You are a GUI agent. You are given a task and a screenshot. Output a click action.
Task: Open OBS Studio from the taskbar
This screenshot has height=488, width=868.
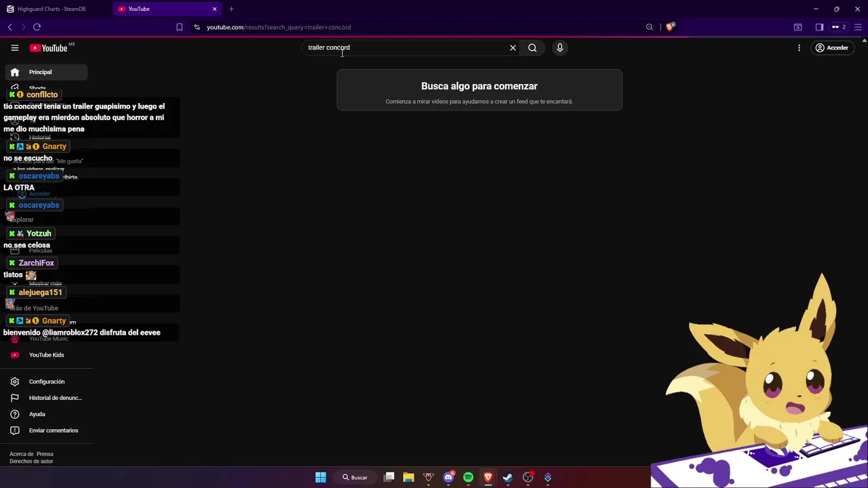pyautogui.click(x=528, y=477)
